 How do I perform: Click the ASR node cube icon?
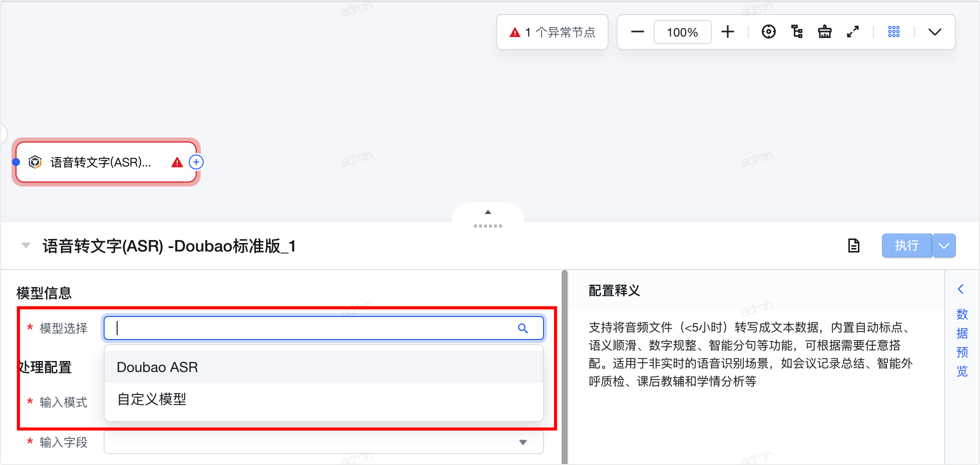[x=35, y=162]
